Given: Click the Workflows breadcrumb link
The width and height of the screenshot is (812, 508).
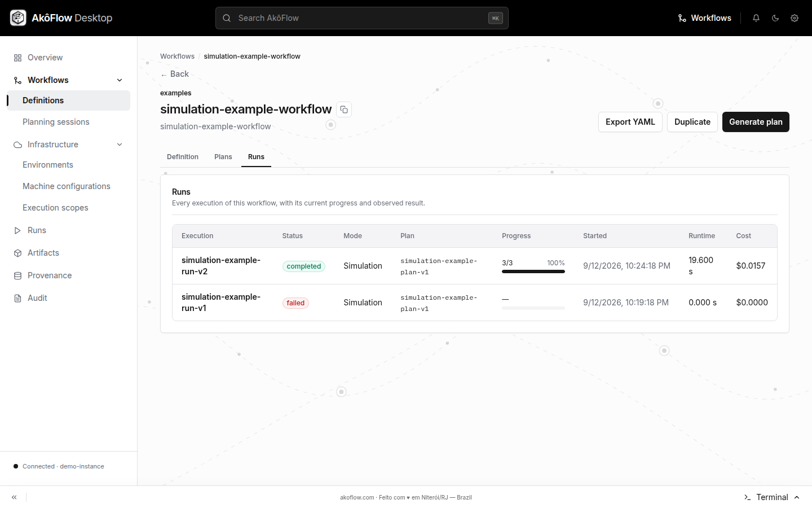Looking at the screenshot, I should click(x=177, y=56).
